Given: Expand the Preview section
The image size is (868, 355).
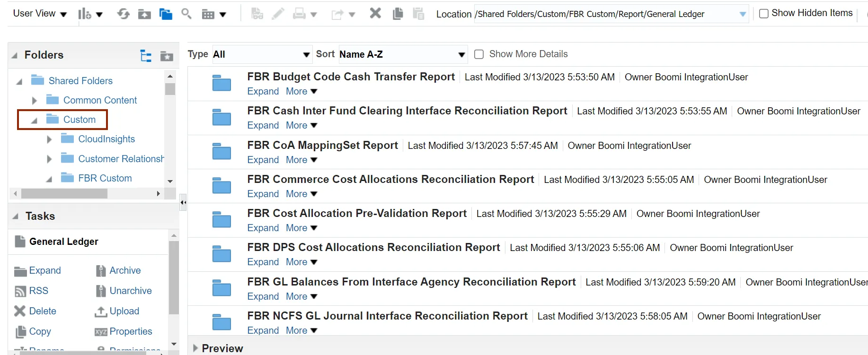Looking at the screenshot, I should coord(195,348).
